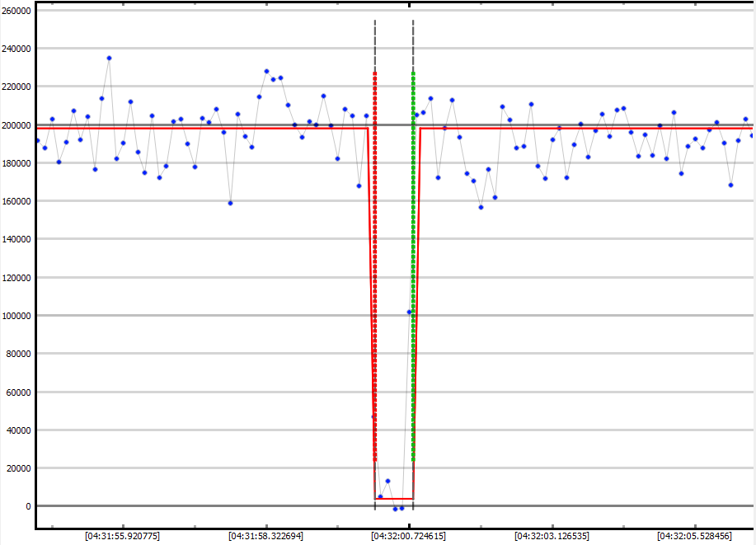This screenshot has height=545, width=756.
Task: Click the 04:31:55.920775 time axis label
Action: tap(122, 536)
